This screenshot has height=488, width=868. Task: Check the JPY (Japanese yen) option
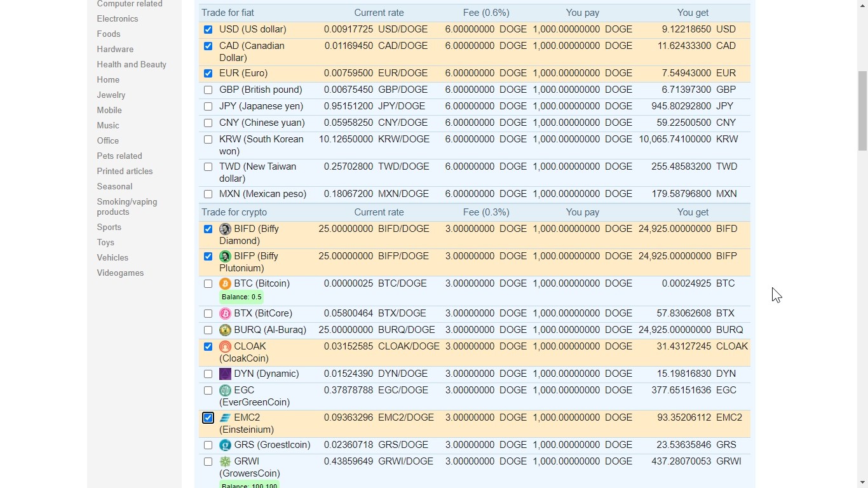tap(208, 107)
